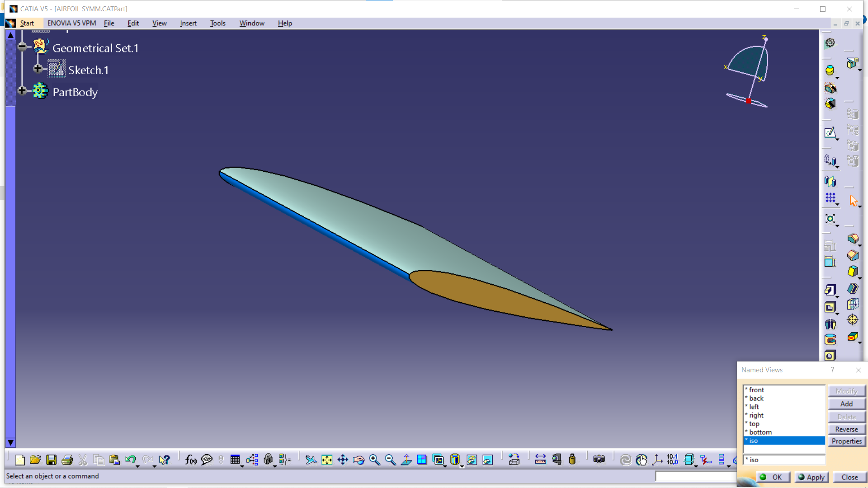Click the view name input field
This screenshot has height=488, width=868.
tap(784, 460)
